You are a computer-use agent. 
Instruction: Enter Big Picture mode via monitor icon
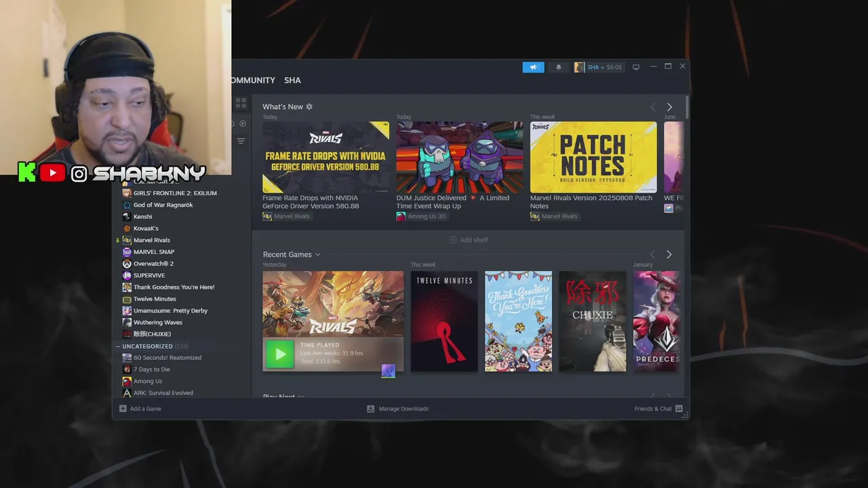point(636,67)
